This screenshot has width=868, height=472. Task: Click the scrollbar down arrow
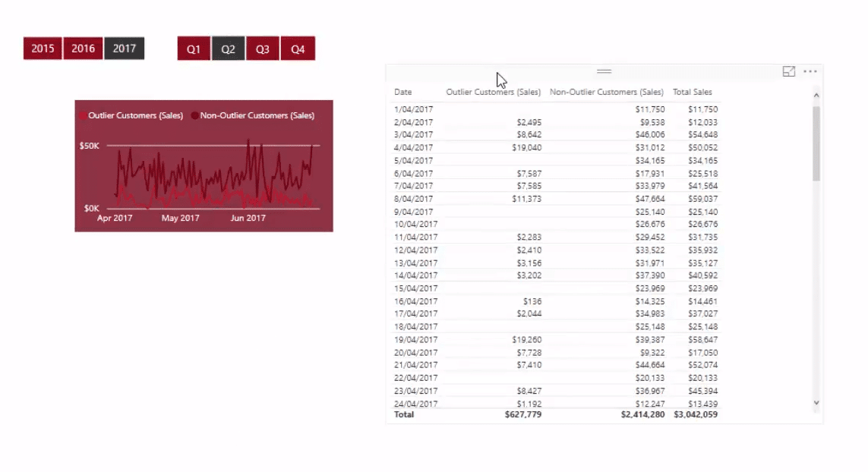pos(816,403)
